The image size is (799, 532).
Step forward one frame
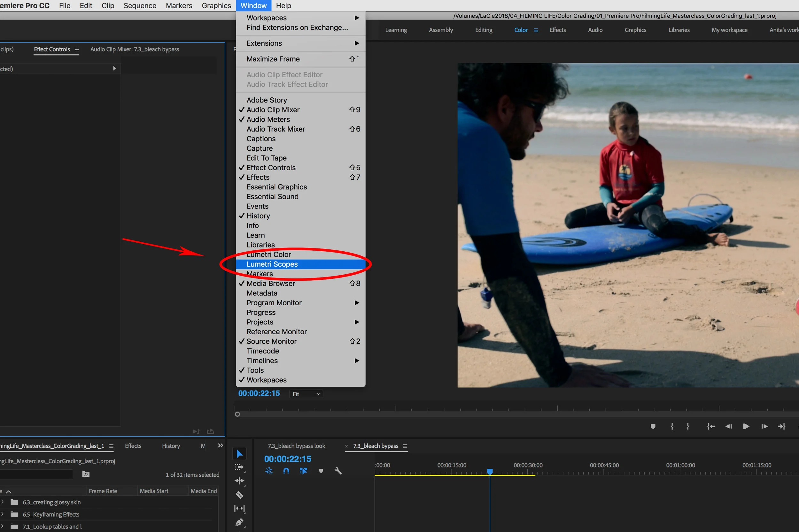(764, 427)
